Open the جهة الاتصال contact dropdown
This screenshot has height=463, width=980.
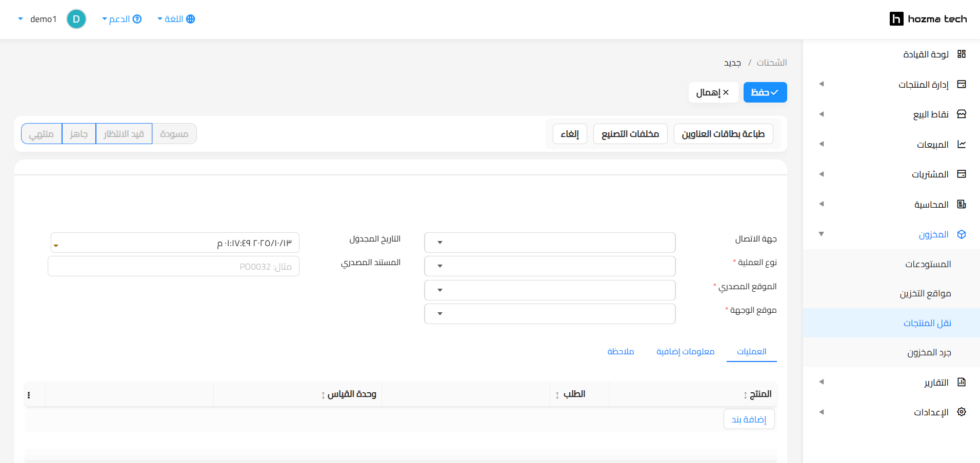549,243
